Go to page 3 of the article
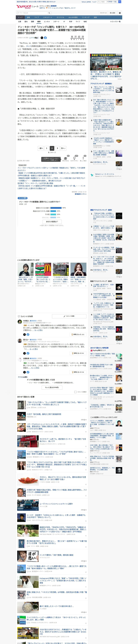The width and height of the screenshot is (138, 644). 57,148
